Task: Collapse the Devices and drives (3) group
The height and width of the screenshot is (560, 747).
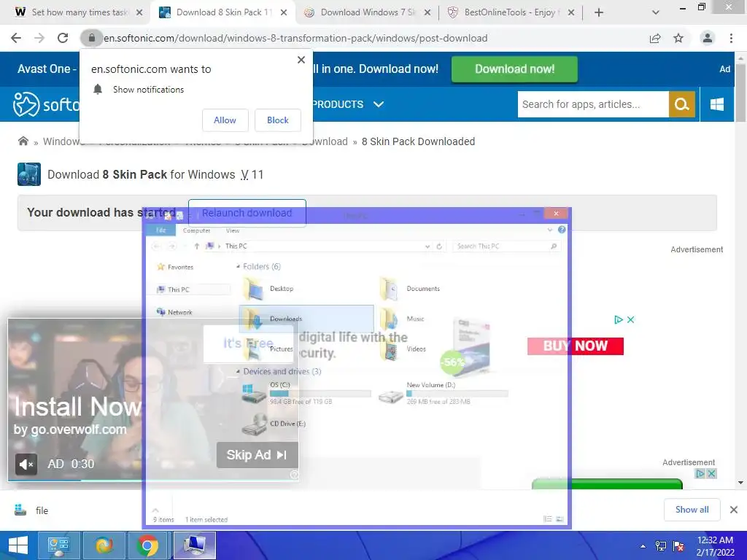Action: [x=239, y=371]
